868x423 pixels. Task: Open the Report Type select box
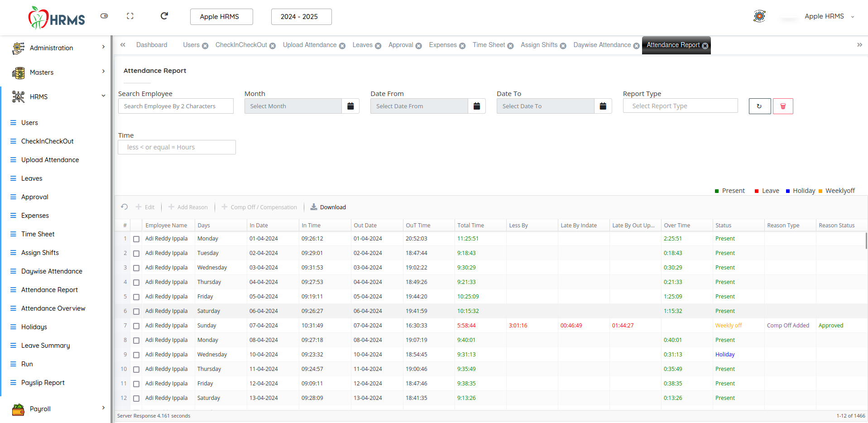680,106
